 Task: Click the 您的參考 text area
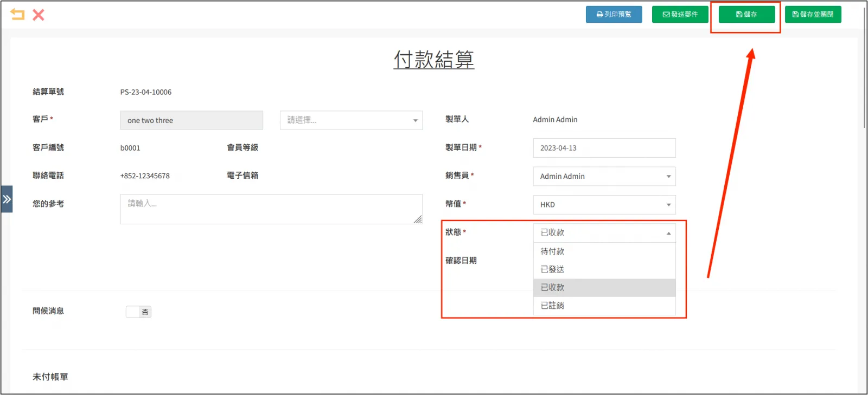(x=271, y=209)
